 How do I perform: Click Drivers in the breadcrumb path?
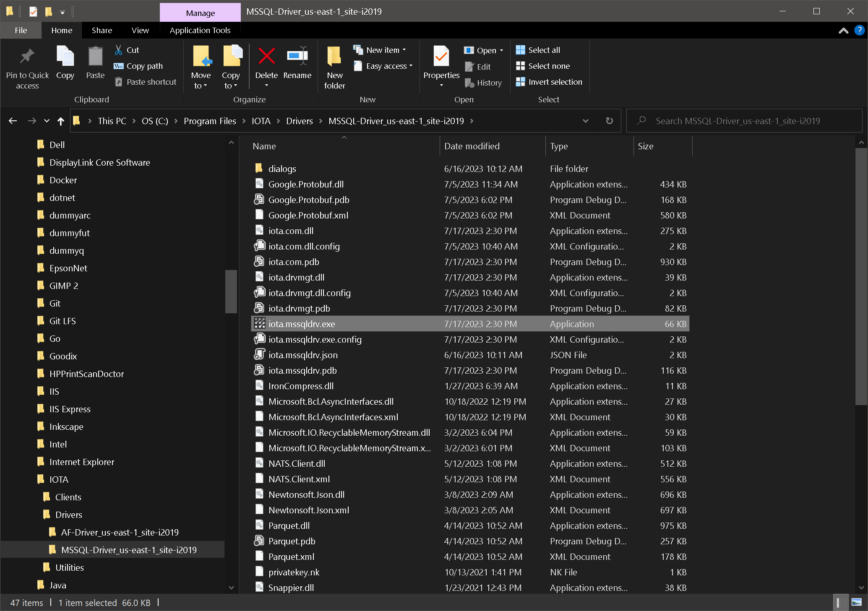click(x=300, y=121)
